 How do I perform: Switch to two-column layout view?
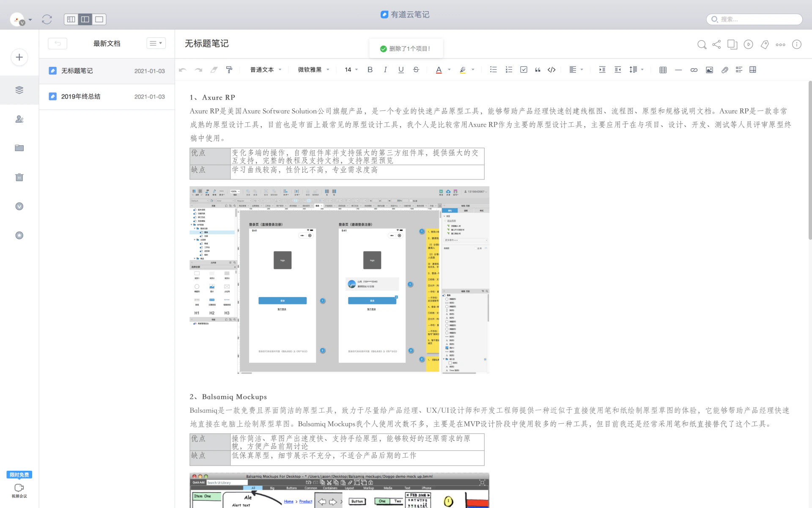point(85,19)
